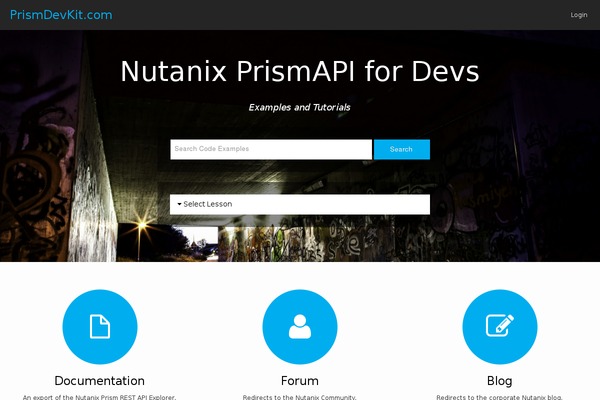
Task: Click the corporate Nutanix blog text
Action: [499, 397]
